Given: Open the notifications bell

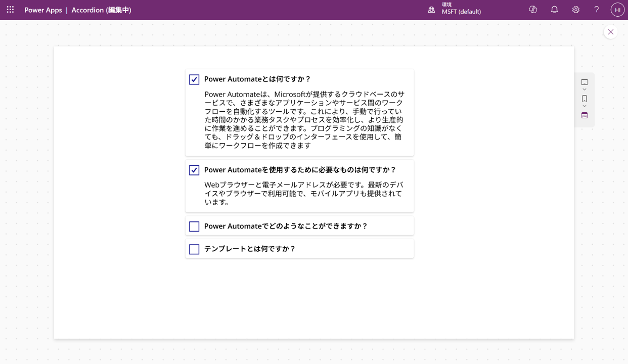Looking at the screenshot, I should click(554, 10).
